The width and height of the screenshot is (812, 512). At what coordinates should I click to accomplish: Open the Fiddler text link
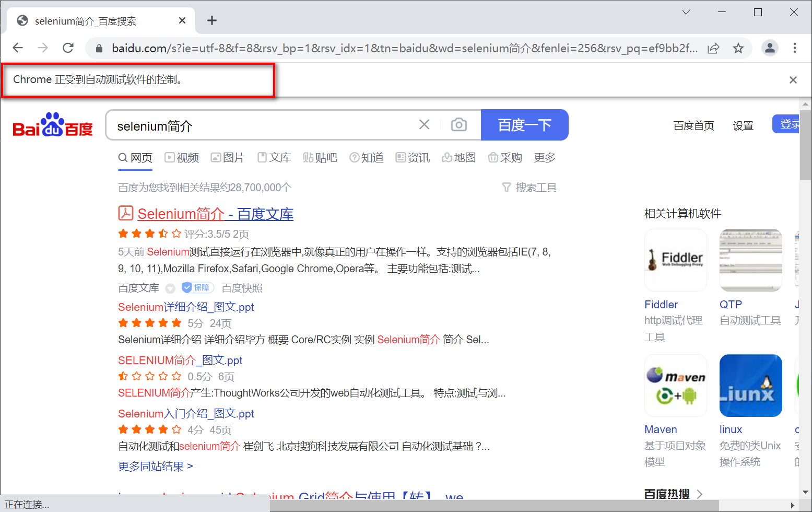click(661, 305)
